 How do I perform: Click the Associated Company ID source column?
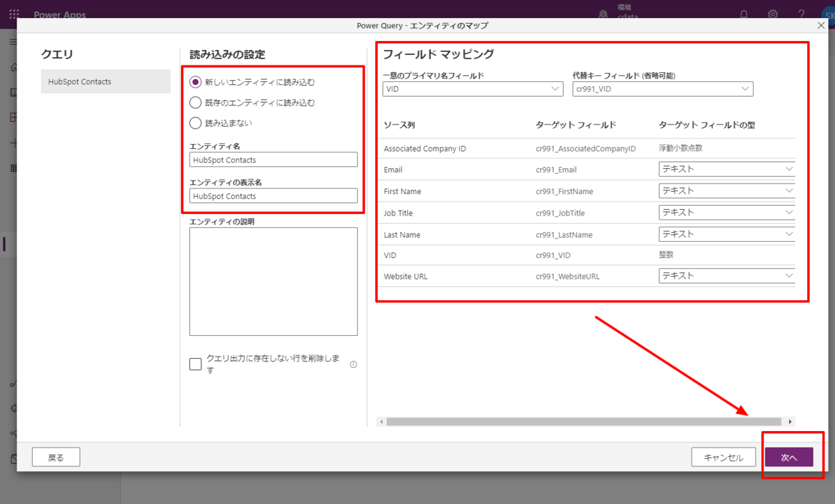(424, 148)
